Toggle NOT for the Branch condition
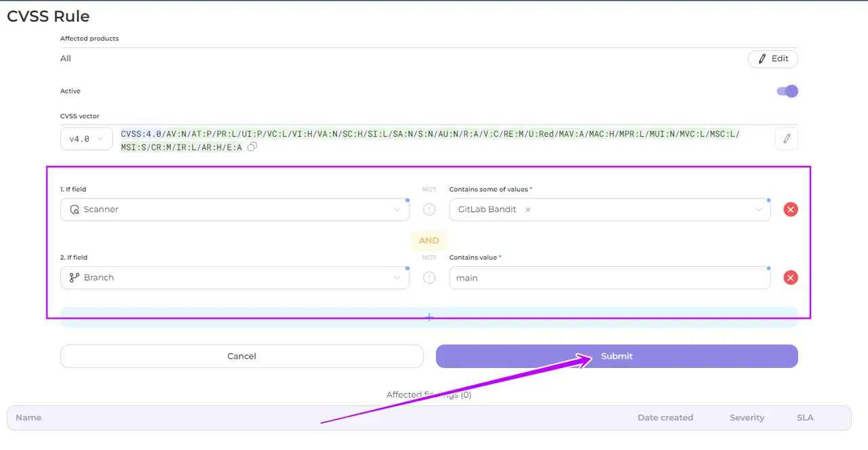Viewport: 868px width, 450px height. point(429,277)
